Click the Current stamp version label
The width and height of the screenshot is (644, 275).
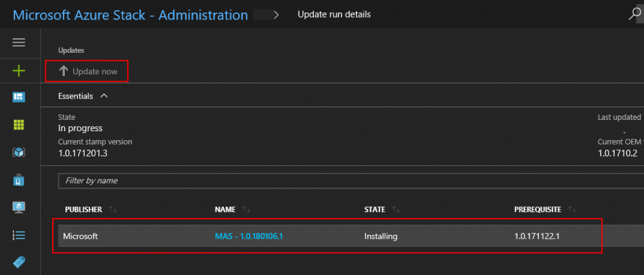pos(96,142)
